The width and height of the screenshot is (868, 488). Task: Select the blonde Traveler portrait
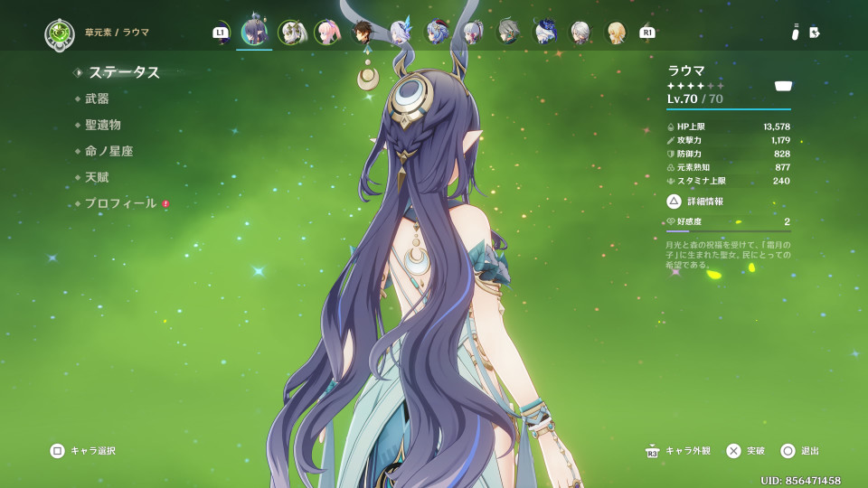point(616,33)
